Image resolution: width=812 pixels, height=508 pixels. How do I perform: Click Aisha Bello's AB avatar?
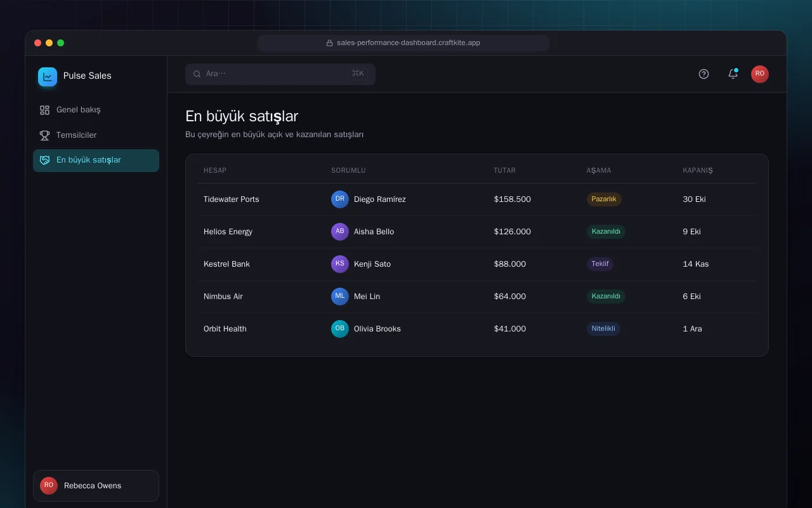(340, 232)
